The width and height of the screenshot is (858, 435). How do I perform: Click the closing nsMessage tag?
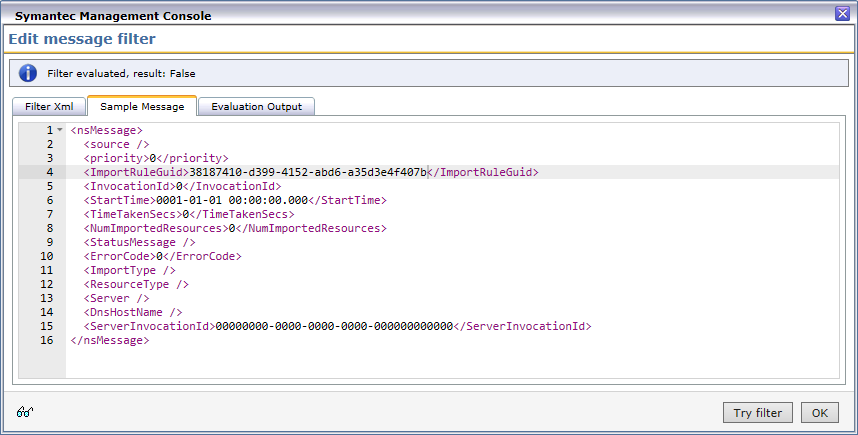click(x=110, y=340)
